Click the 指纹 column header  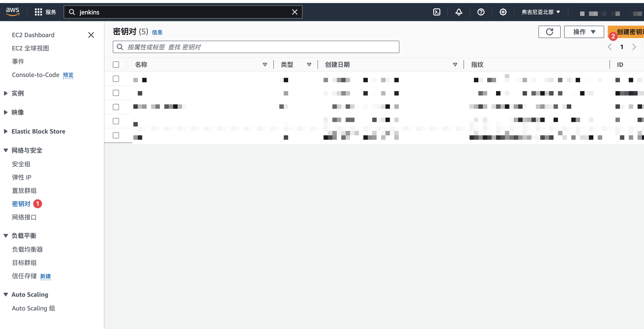click(477, 65)
